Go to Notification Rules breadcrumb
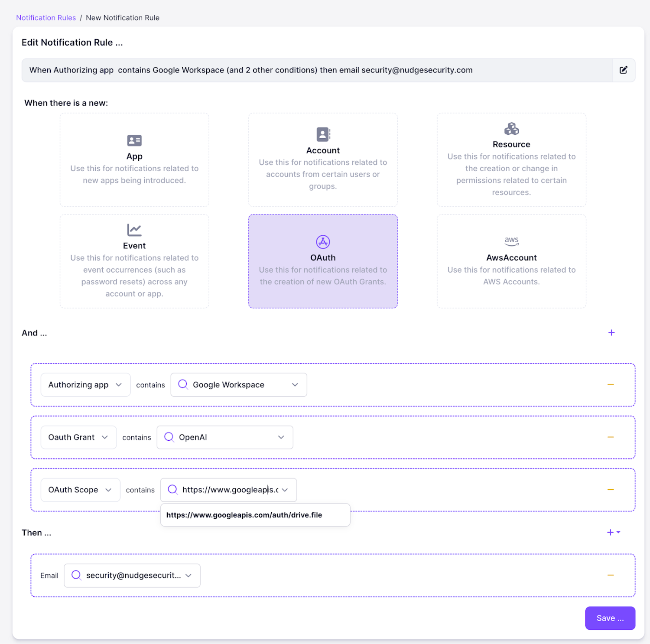The image size is (650, 644). pos(46,18)
